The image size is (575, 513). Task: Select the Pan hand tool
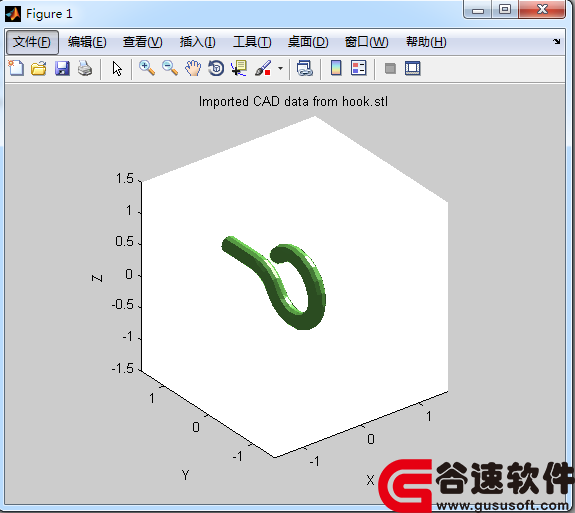(x=193, y=68)
